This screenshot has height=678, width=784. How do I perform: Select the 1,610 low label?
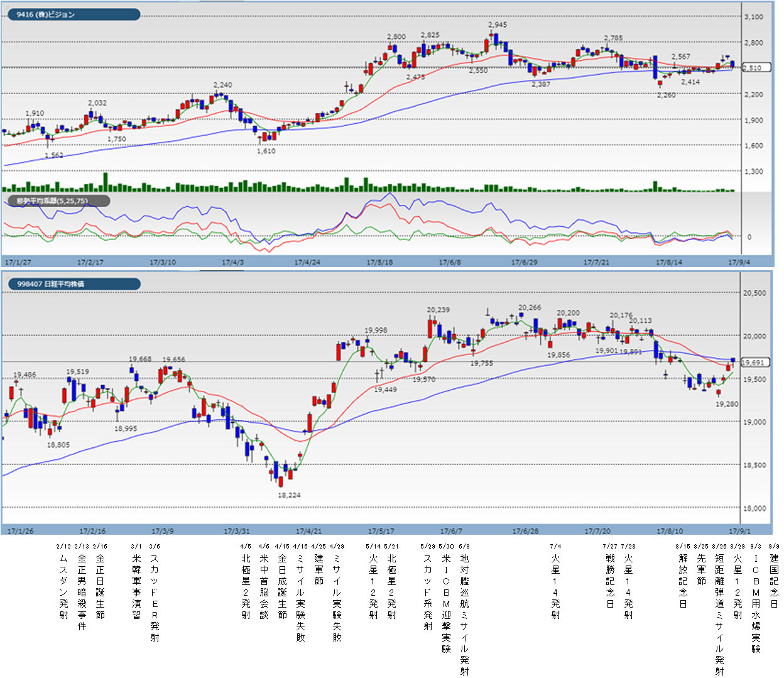pyautogui.click(x=266, y=151)
